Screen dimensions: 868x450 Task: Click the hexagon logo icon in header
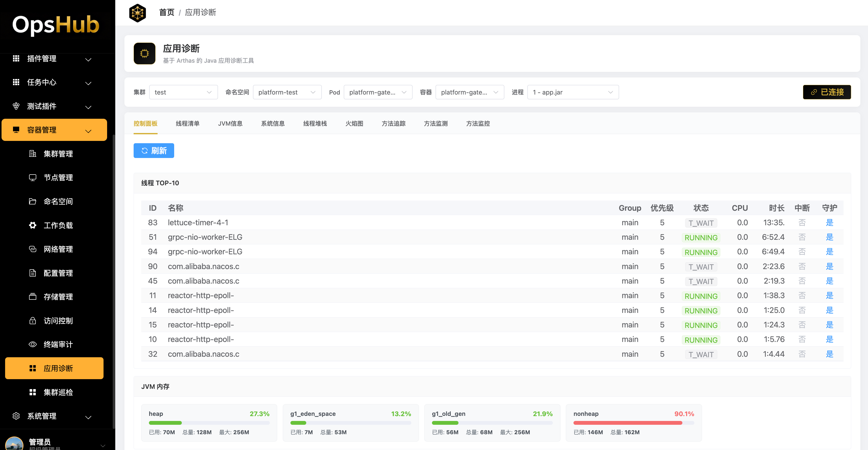(137, 13)
